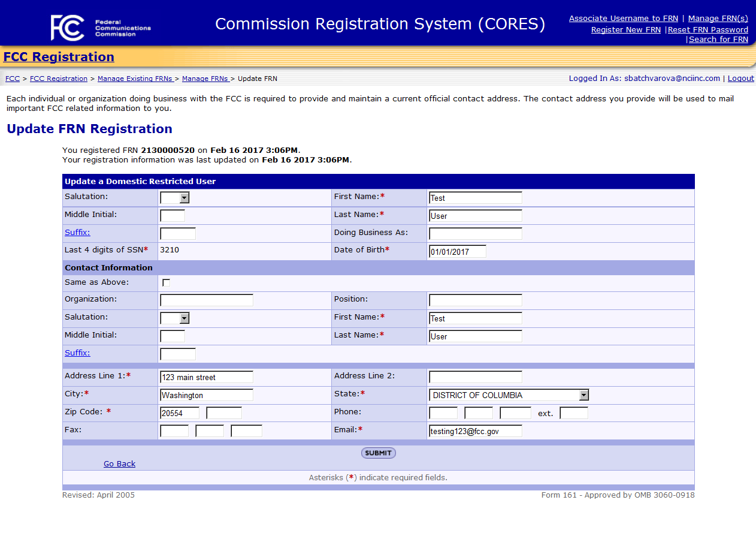756x533 pixels.
Task: Click the FCC logo in header
Action: coord(67,28)
